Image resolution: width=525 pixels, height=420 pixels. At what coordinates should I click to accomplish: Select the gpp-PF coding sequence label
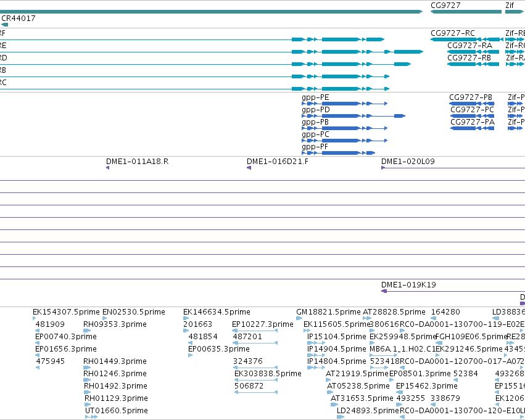(x=315, y=147)
